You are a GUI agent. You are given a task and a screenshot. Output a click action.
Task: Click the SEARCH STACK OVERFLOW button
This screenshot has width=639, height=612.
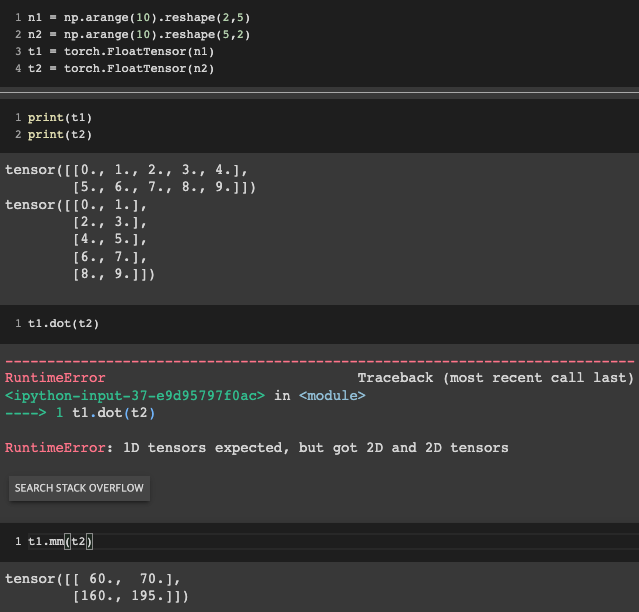pyautogui.click(x=79, y=488)
